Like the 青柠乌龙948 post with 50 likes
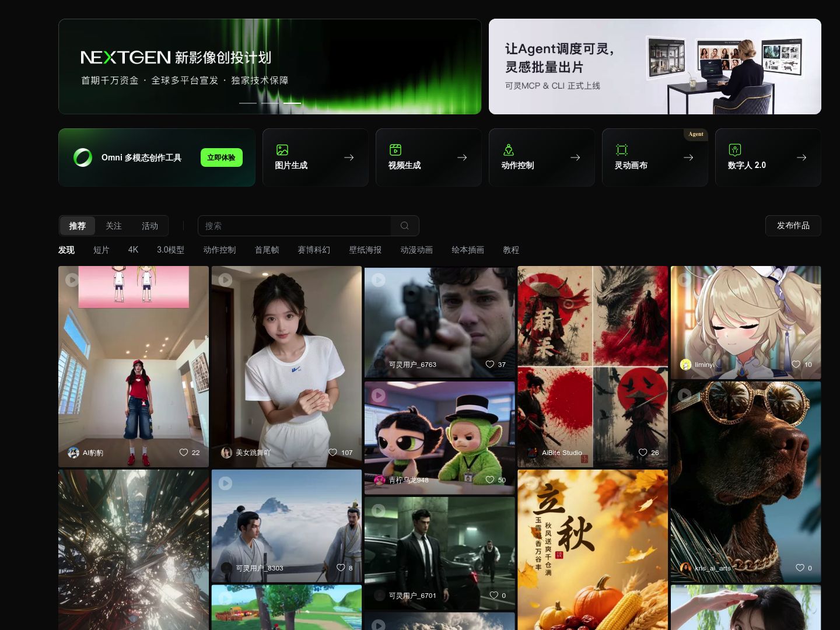Viewport: 840px width, 630px height. (490, 480)
